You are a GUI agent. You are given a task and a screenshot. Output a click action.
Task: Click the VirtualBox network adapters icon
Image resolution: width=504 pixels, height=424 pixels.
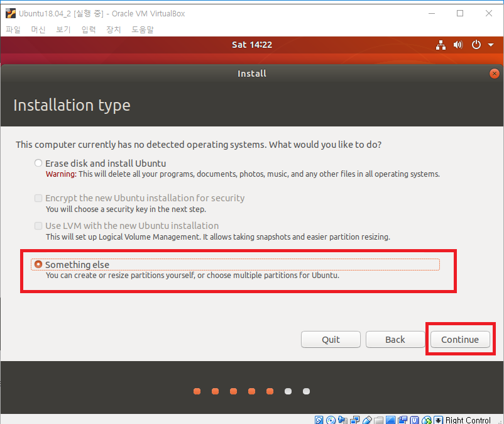355,420
